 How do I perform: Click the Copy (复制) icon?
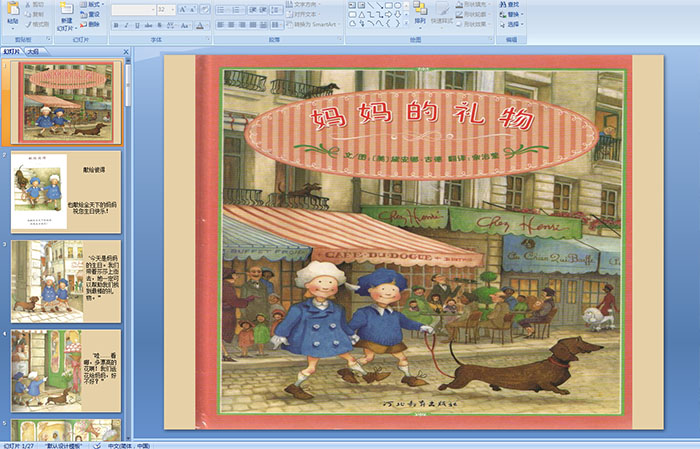[28, 14]
